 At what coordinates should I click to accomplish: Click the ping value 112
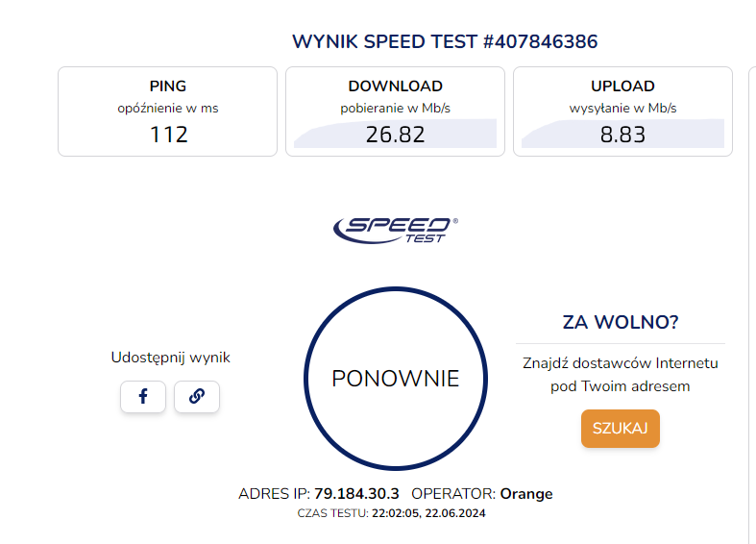(x=168, y=135)
